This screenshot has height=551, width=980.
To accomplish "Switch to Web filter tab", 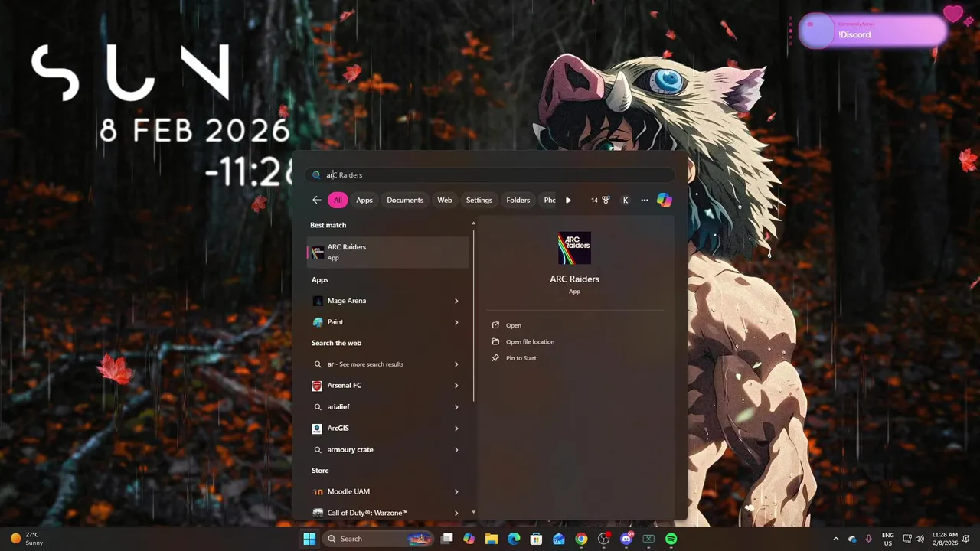I will [x=445, y=200].
